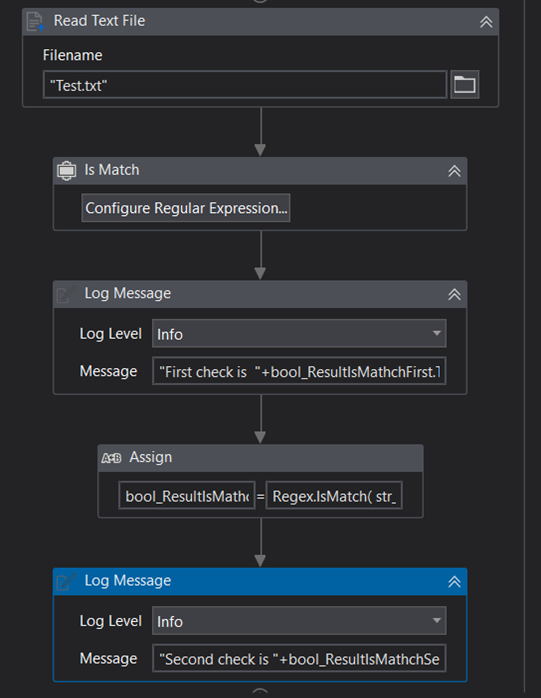
Task: Click the Read Text File activity icon
Action: point(35,22)
